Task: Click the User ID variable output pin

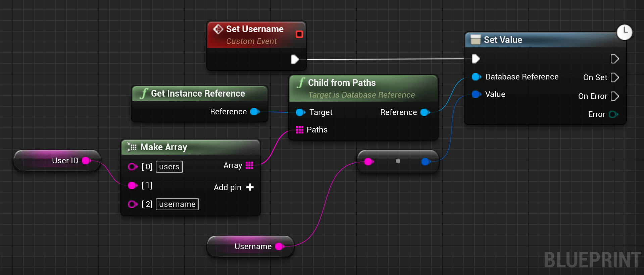Action: (87, 161)
